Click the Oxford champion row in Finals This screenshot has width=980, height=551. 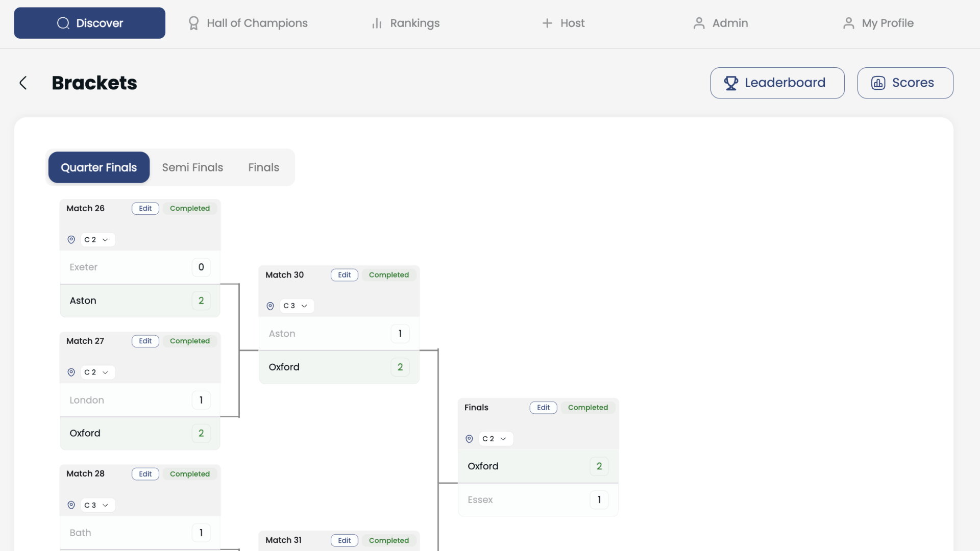pos(538,466)
